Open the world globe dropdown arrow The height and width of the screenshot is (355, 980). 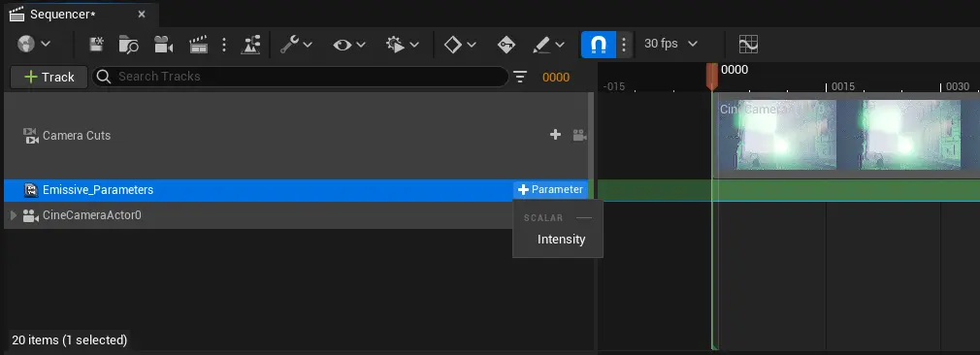pyautogui.click(x=46, y=44)
